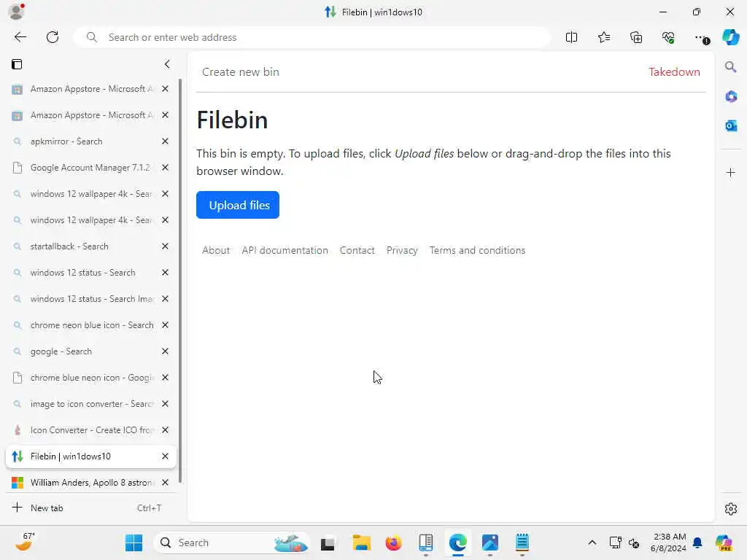This screenshot has height=560, width=747.
Task: Switch to Google Account Manager 7.1.2 tab
Action: point(90,168)
